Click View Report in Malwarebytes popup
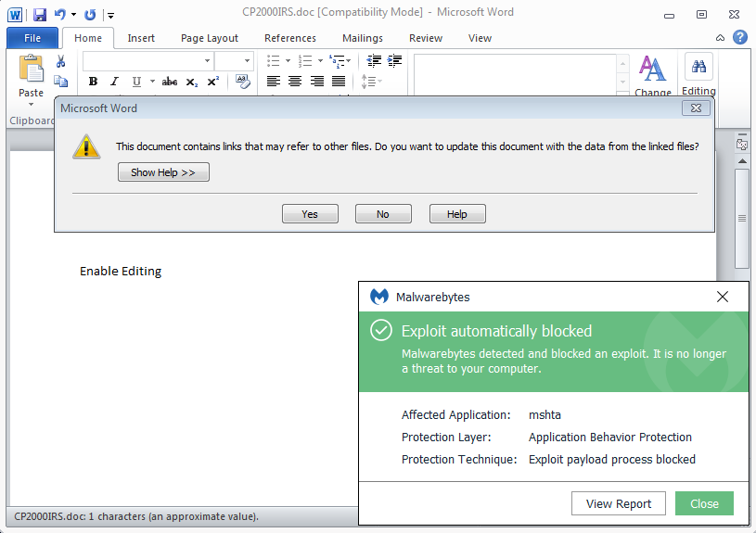The width and height of the screenshot is (756, 533). 619,503
